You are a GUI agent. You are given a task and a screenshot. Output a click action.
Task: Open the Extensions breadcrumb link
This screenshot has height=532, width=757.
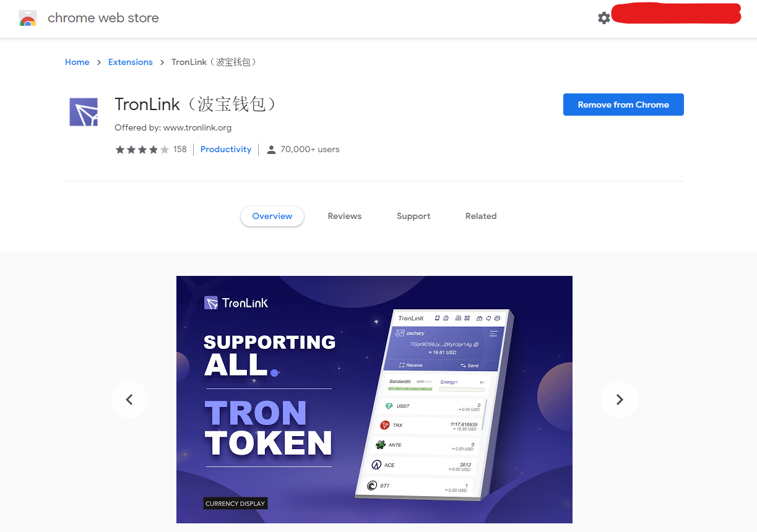point(131,62)
